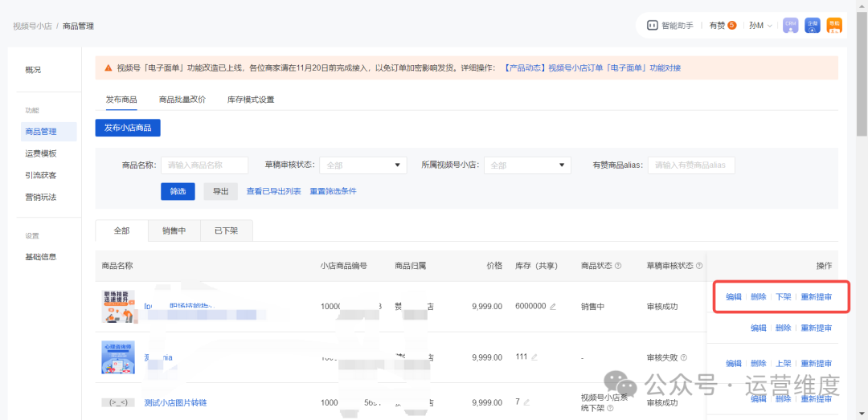The height and width of the screenshot is (420, 868).
Task: Click 有赞 in top bar
Action: point(717,26)
